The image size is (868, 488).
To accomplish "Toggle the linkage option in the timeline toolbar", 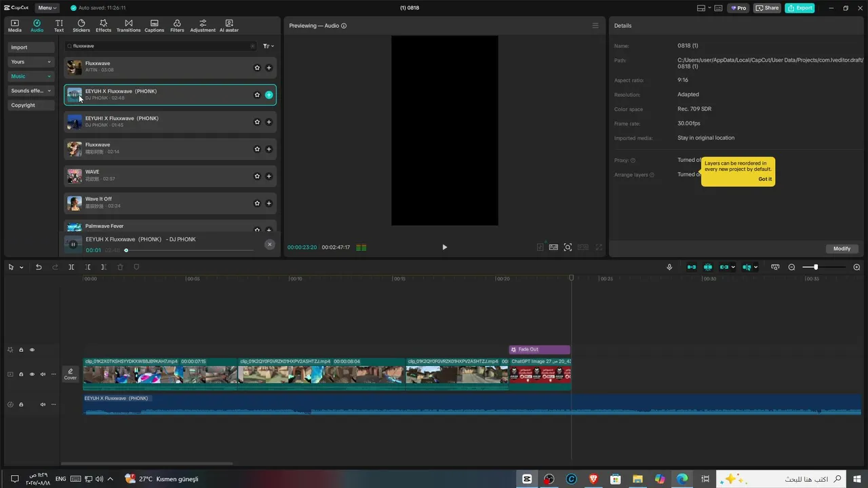I will coord(724,267).
